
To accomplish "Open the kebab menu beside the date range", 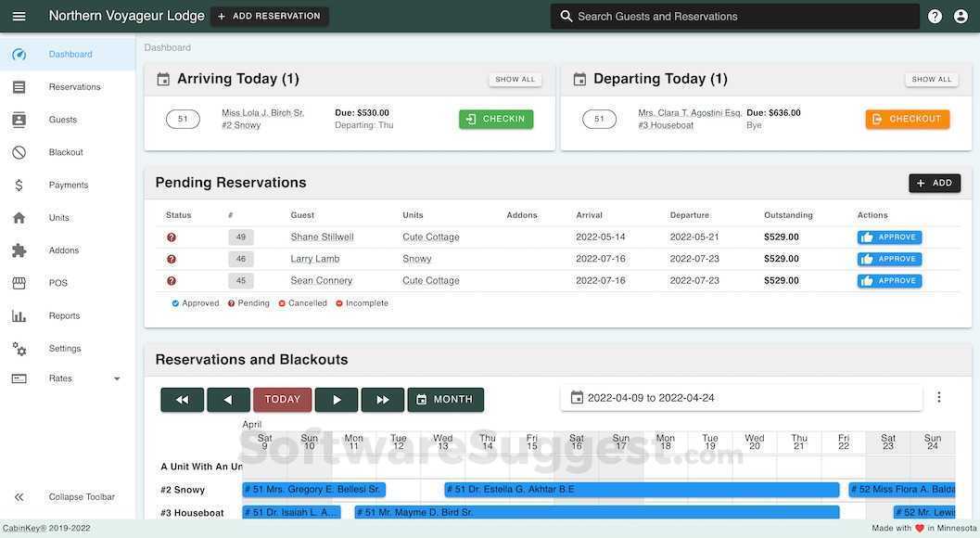I will (x=938, y=396).
